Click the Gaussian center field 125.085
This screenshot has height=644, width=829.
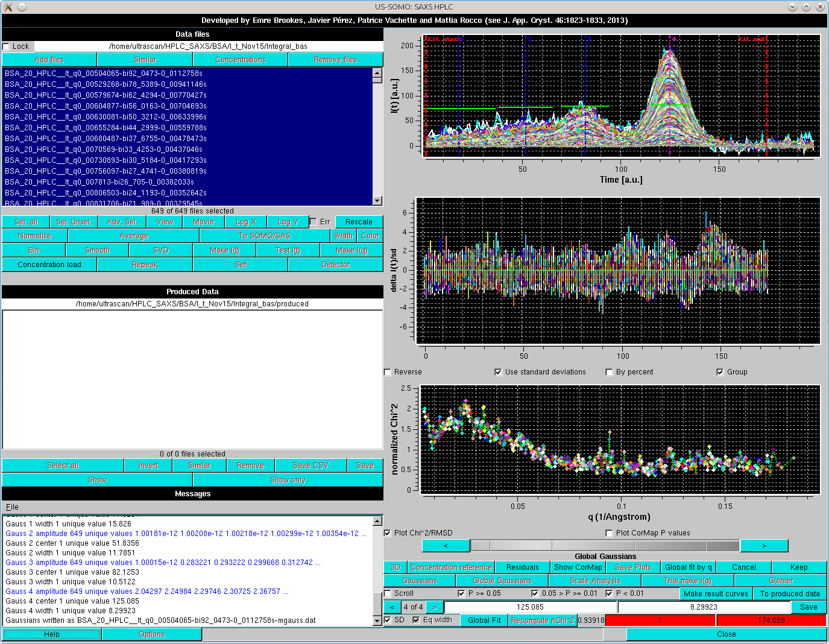[x=530, y=607]
